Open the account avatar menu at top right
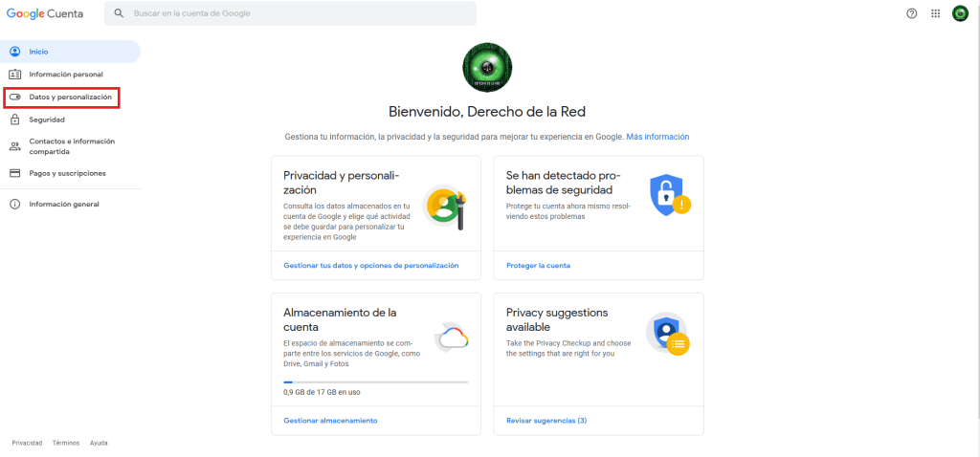 pyautogui.click(x=960, y=13)
